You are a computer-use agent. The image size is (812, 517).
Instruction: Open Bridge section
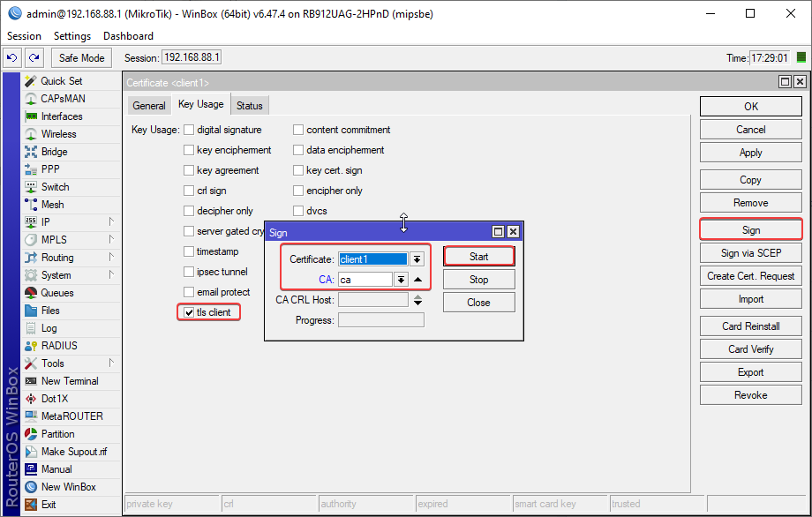pos(54,152)
